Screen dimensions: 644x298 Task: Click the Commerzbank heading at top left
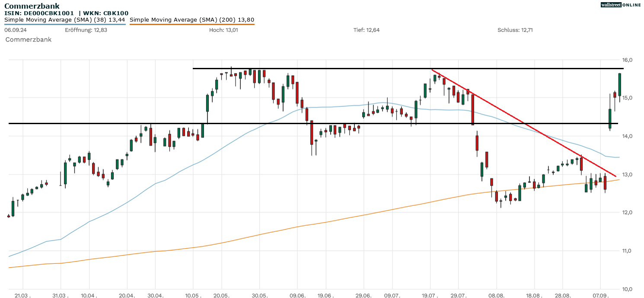coord(32,6)
